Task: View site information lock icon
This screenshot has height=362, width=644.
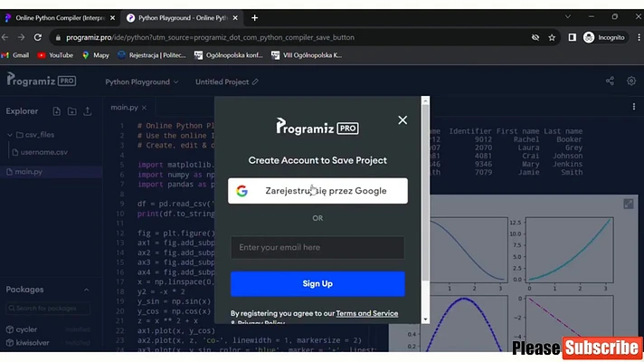Action: point(58,37)
